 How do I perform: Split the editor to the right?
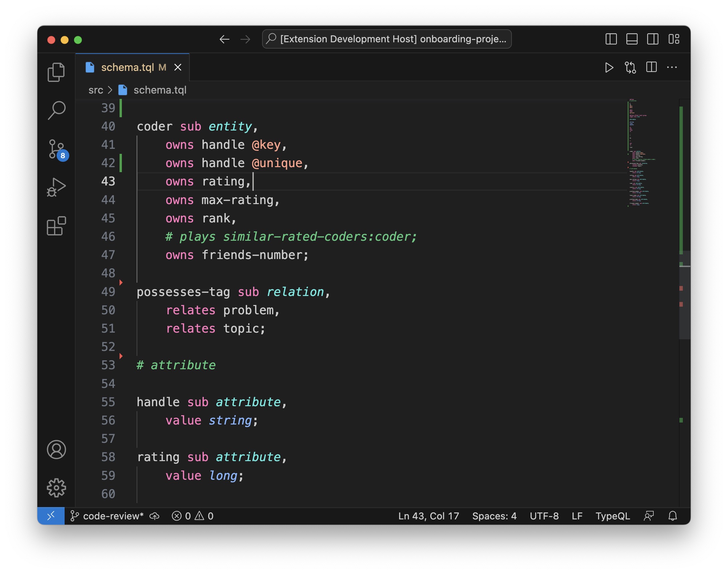point(651,67)
